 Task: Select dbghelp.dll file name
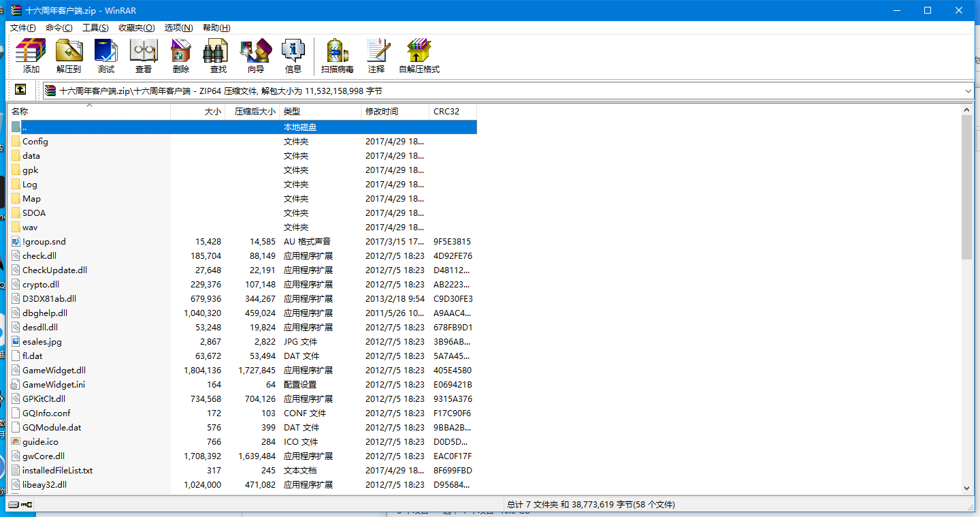[x=45, y=313]
